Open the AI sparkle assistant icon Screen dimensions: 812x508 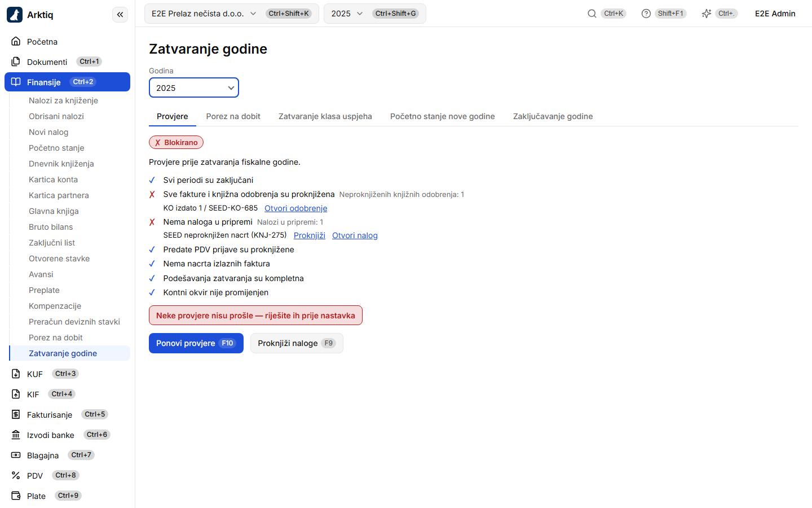[707, 14]
